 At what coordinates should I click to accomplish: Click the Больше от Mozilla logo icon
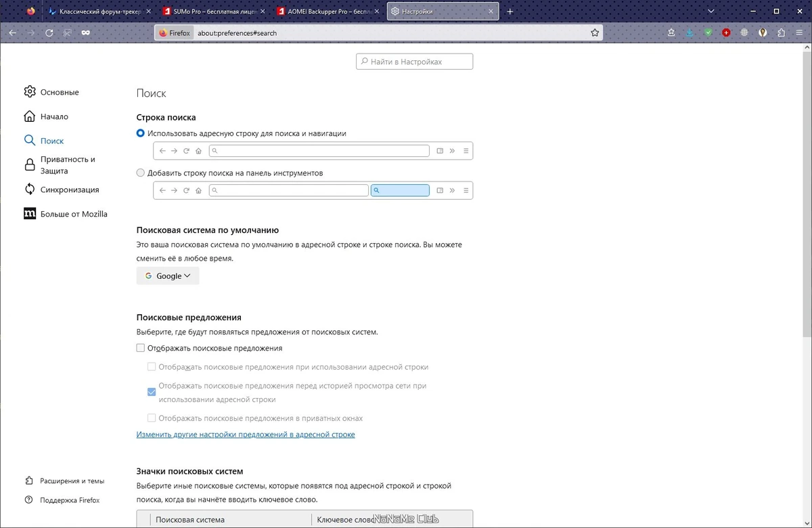click(30, 214)
